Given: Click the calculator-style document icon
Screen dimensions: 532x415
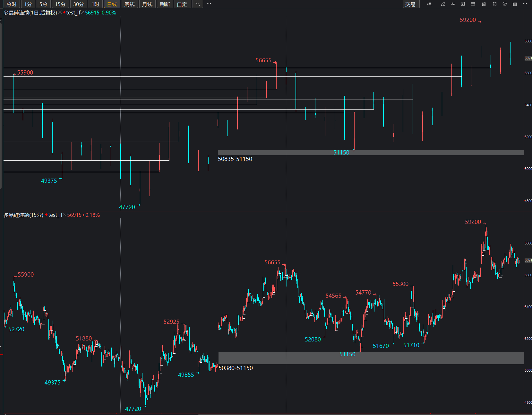Looking at the screenshot, I should point(463,4).
